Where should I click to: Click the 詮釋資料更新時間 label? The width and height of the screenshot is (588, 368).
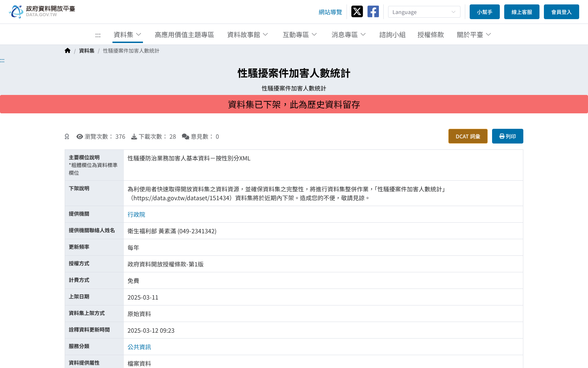89,330
